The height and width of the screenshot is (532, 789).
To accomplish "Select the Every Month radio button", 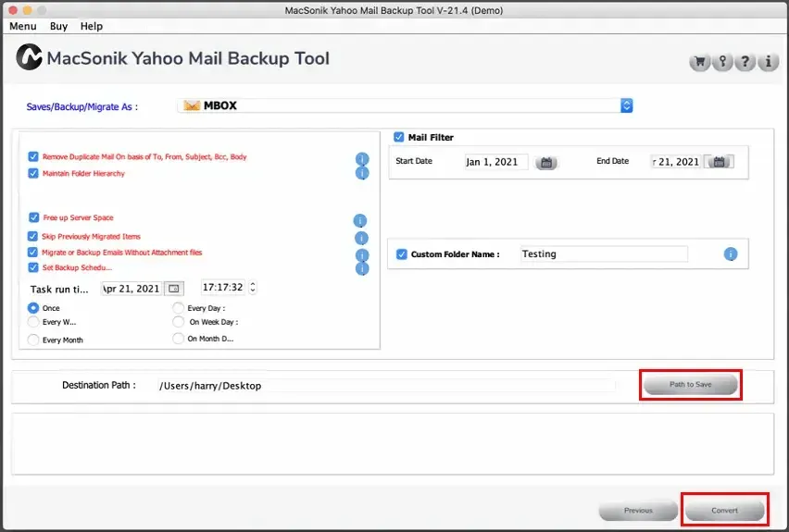I will (33, 340).
